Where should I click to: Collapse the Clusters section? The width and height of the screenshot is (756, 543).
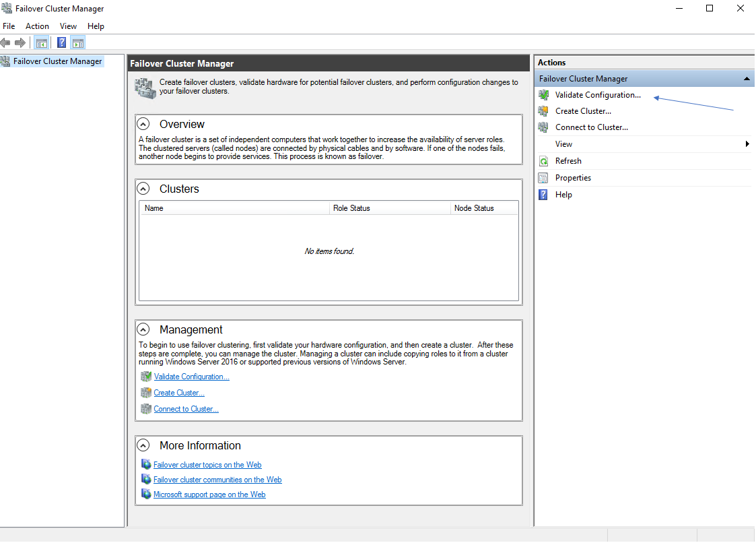[x=143, y=189]
